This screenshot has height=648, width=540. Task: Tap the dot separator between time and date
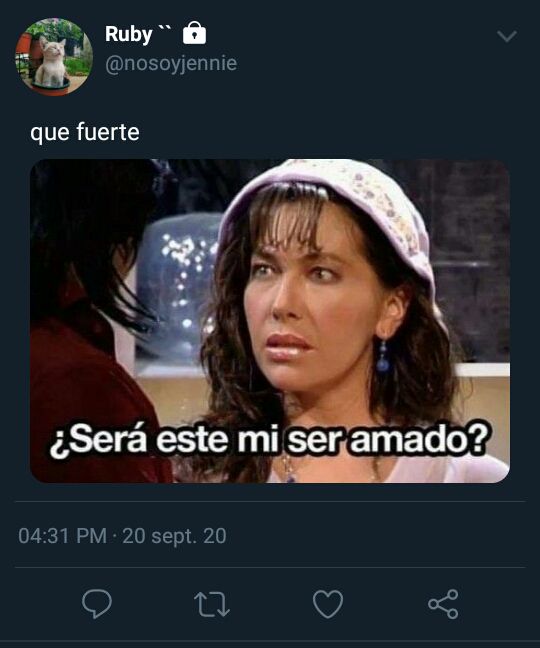(114, 536)
